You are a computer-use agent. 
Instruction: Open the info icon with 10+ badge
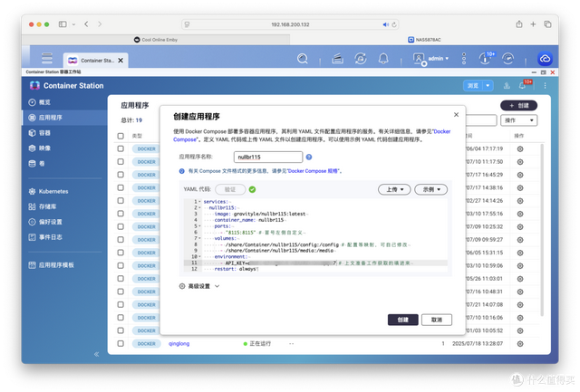click(486, 58)
